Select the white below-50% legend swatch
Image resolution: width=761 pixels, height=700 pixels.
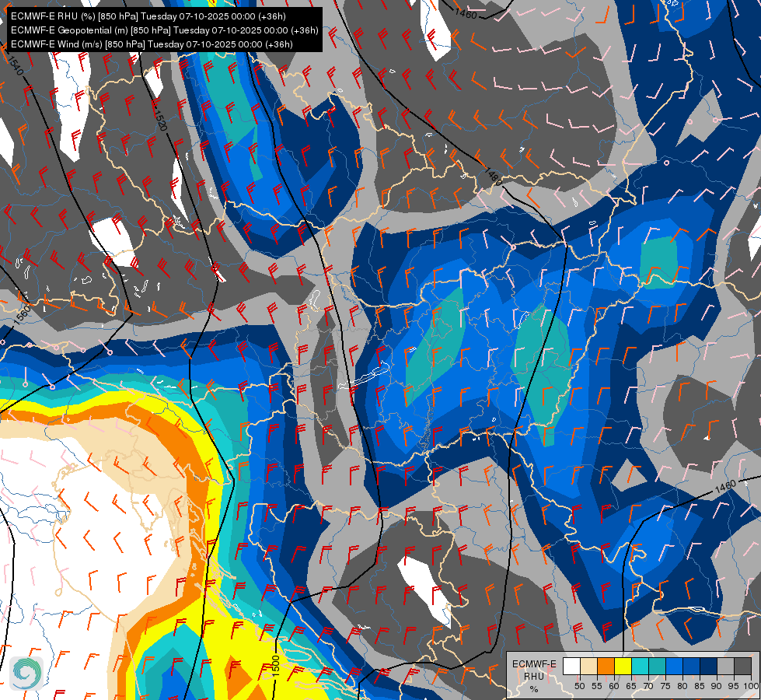tap(571, 666)
